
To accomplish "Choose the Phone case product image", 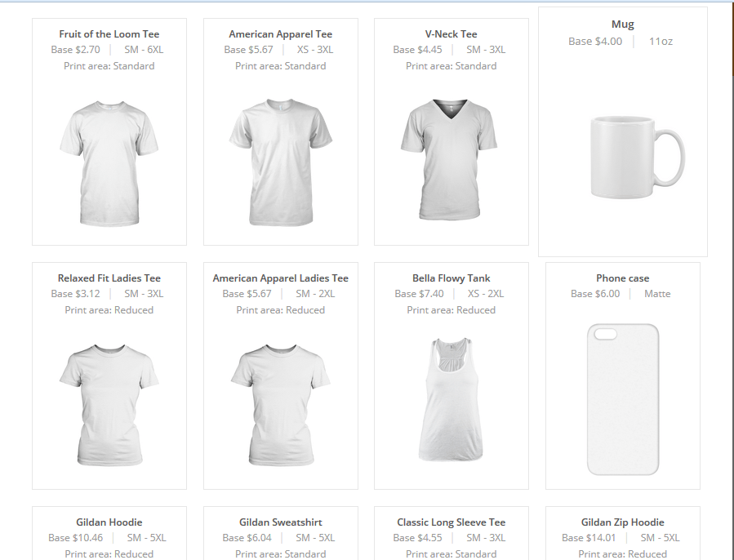I will [623, 399].
